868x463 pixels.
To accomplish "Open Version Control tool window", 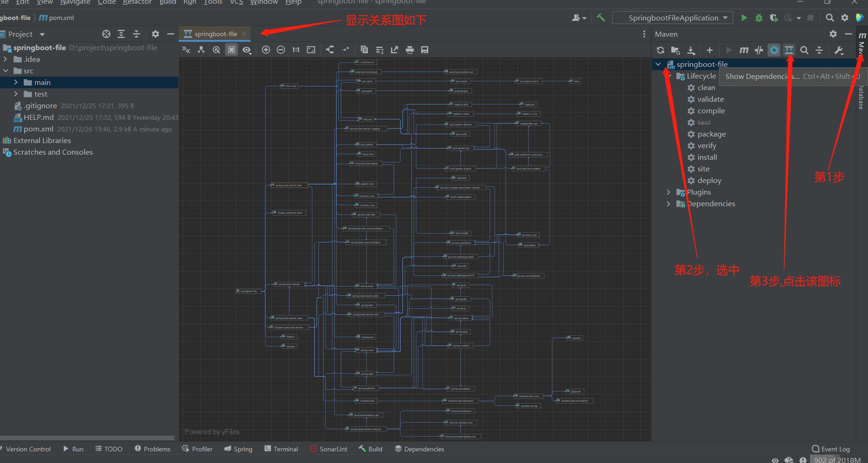I will [26, 449].
